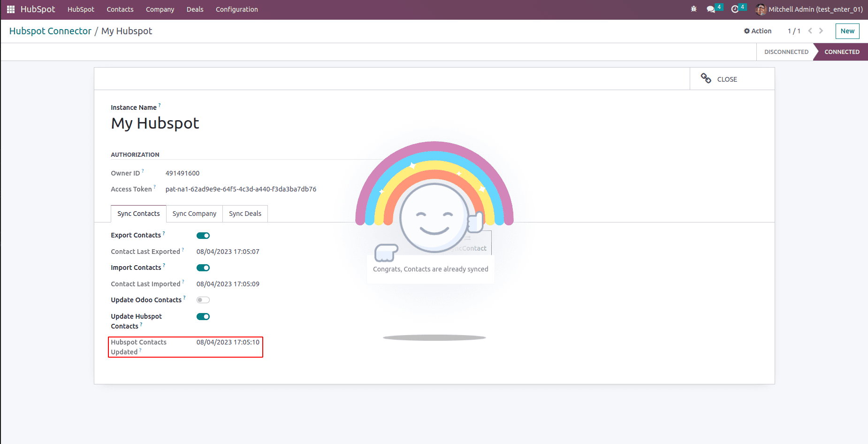Go to previous record arrow
The width and height of the screenshot is (868, 444).
click(x=810, y=31)
